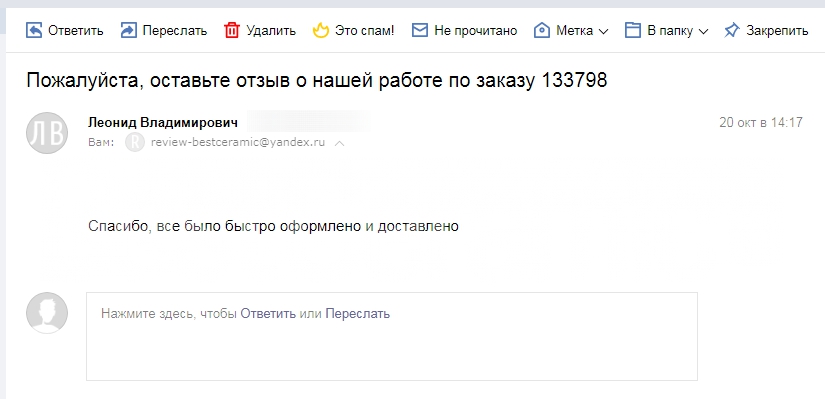Click inside the quick reply box

392,336
